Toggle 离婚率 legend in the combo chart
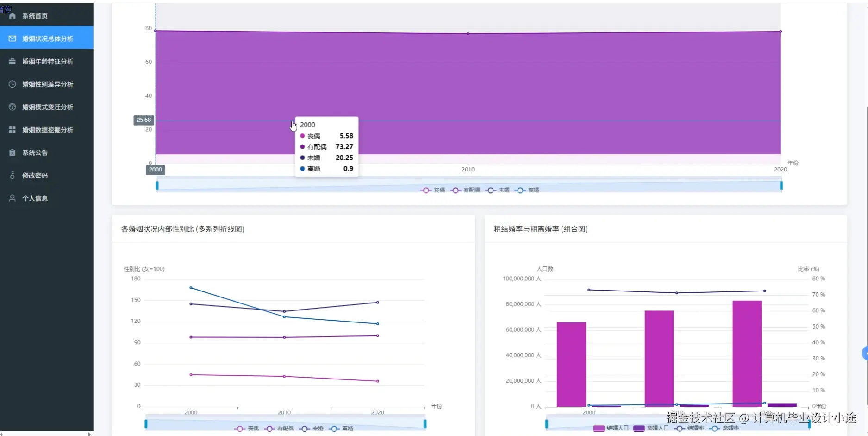868x436 pixels. point(724,428)
